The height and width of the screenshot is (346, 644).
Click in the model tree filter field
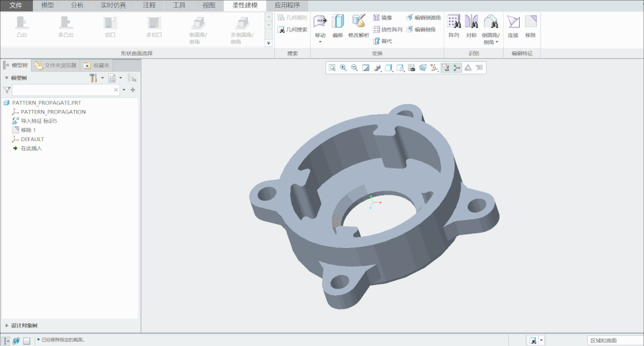pos(66,90)
